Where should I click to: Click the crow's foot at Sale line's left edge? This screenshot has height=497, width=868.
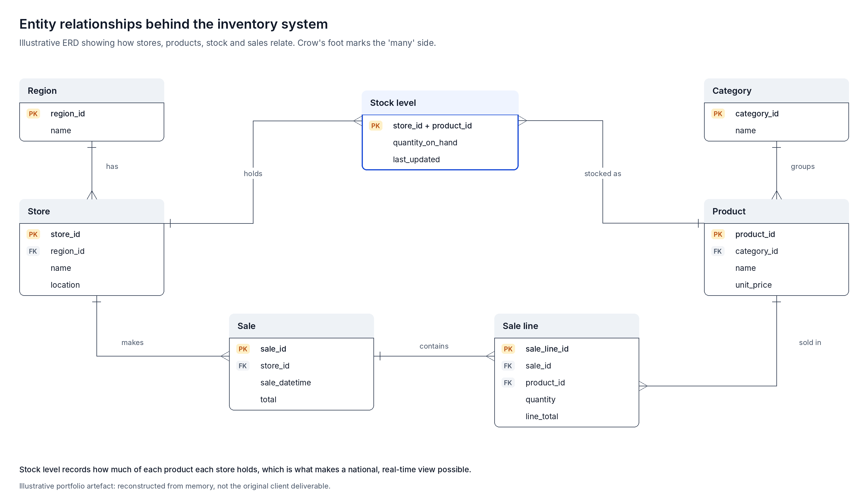(490, 356)
